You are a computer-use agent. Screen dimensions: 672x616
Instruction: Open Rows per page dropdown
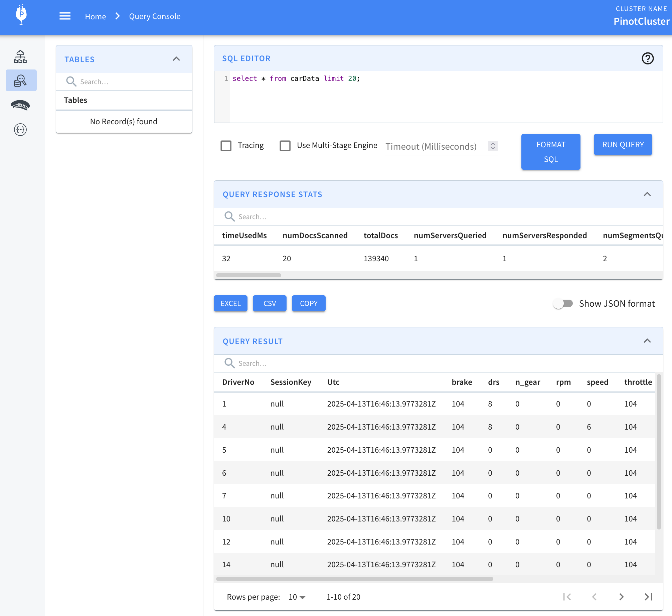click(297, 597)
